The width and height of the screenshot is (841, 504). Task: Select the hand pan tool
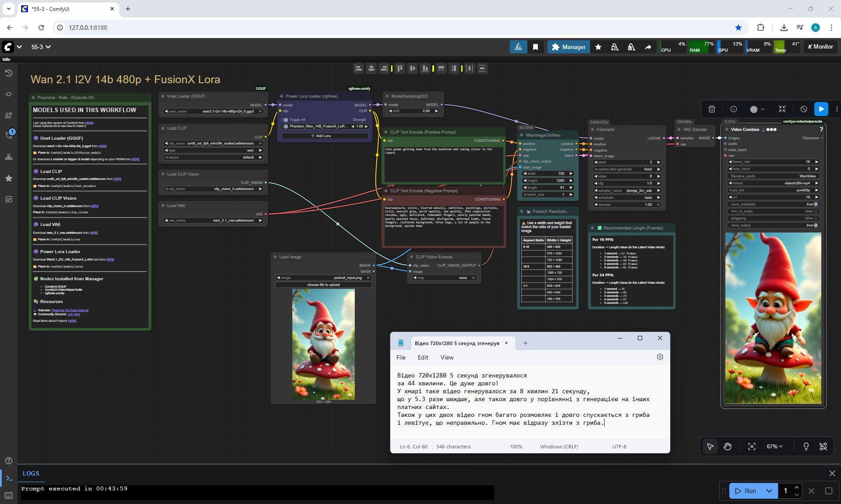click(x=728, y=446)
